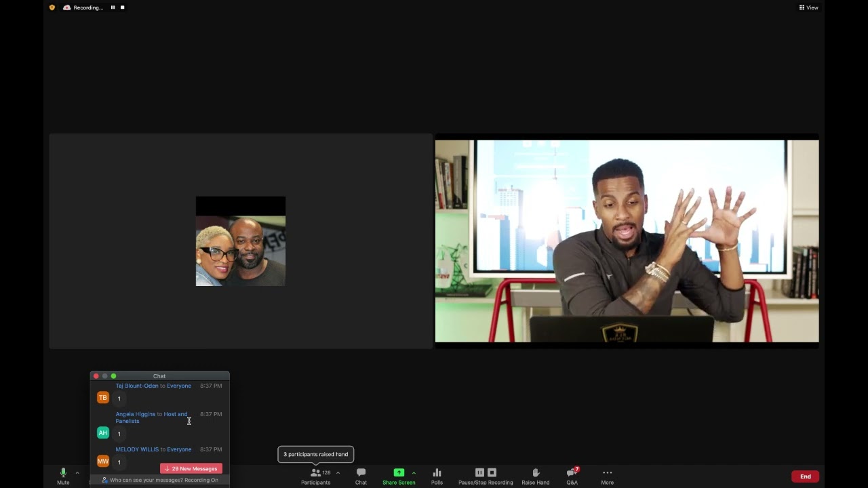Viewport: 868px width, 488px height.
Task: Expand Share Screen options arrow
Action: point(414,473)
